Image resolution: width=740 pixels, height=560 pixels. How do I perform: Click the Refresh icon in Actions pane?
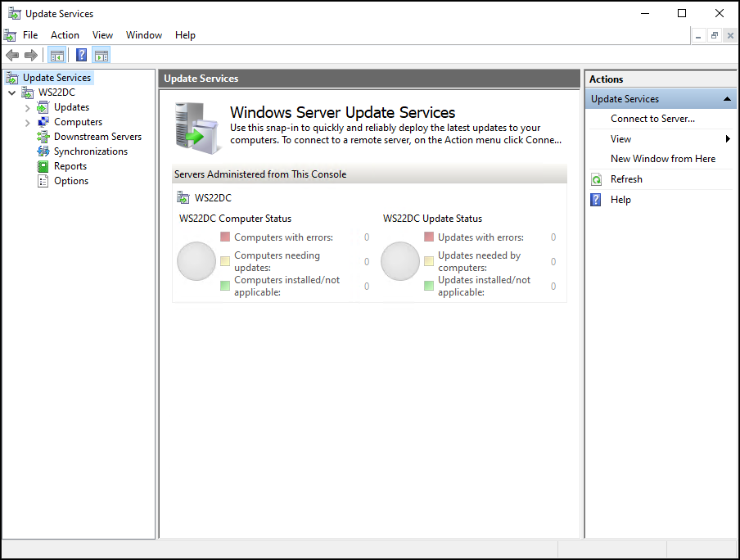point(597,179)
